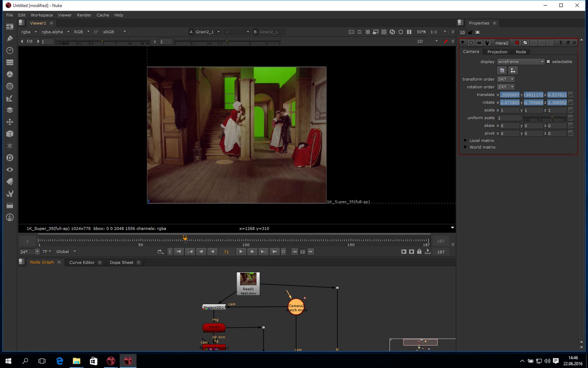The height and width of the screenshot is (368, 588).
Task: Open the ToolSets wrench icon
Action: (10, 194)
